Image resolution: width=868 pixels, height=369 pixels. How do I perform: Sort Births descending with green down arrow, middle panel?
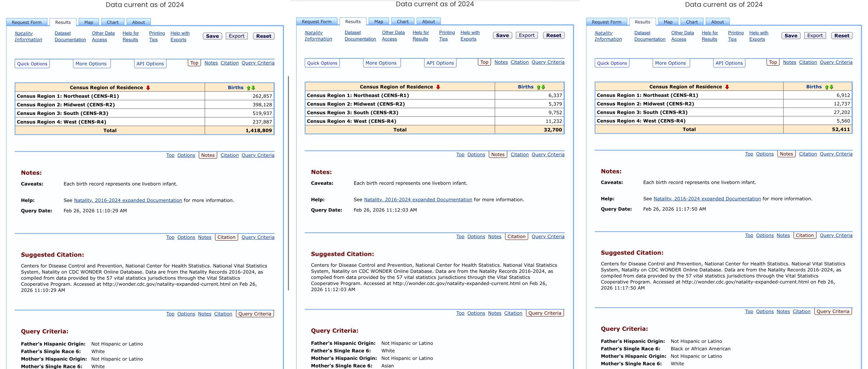(x=543, y=87)
